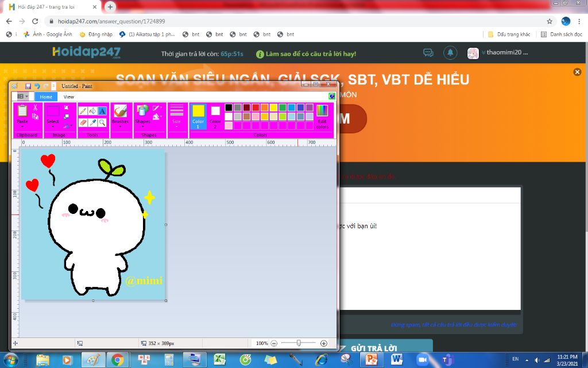The height and width of the screenshot is (368, 588).
Task: Click the Crop icon in Image group
Action: (x=67, y=108)
